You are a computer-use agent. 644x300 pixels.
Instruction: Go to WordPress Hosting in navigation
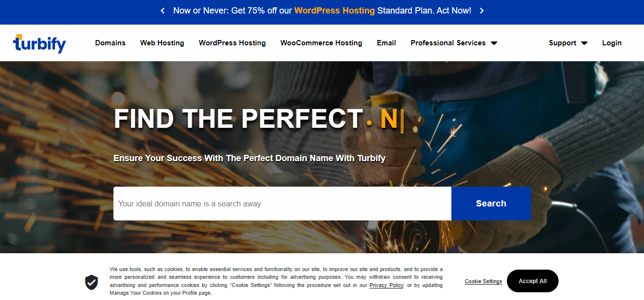pos(232,43)
